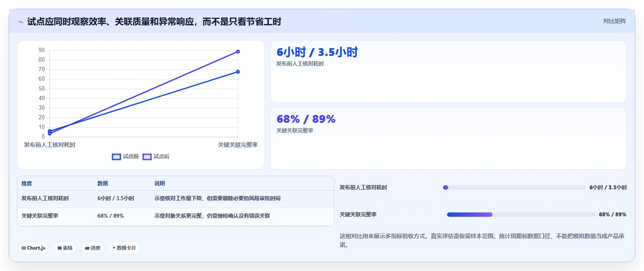
Task: Click the Chart.js tag chip
Action: [x=33, y=248]
